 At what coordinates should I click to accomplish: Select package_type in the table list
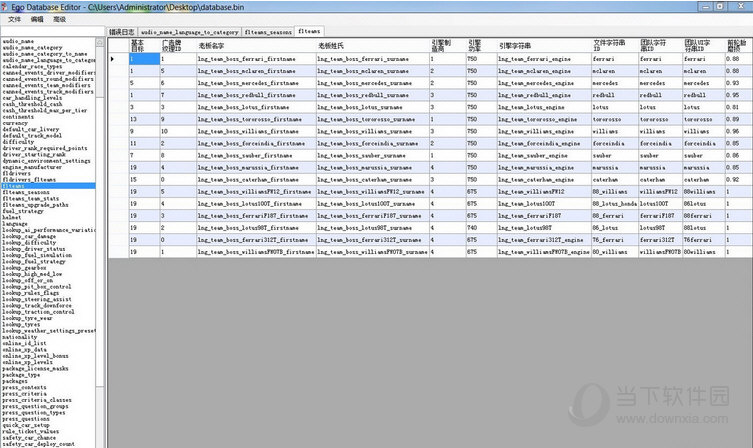(x=21, y=375)
